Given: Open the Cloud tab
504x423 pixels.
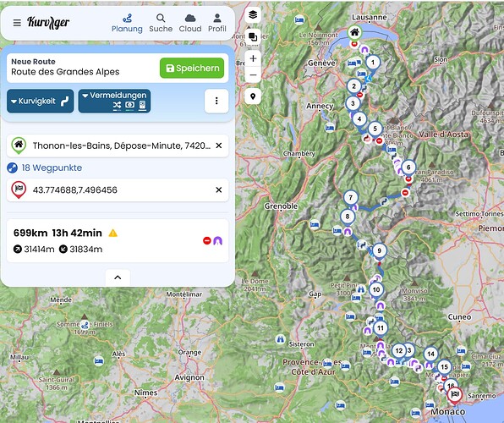Looking at the screenshot, I should click(x=190, y=23).
